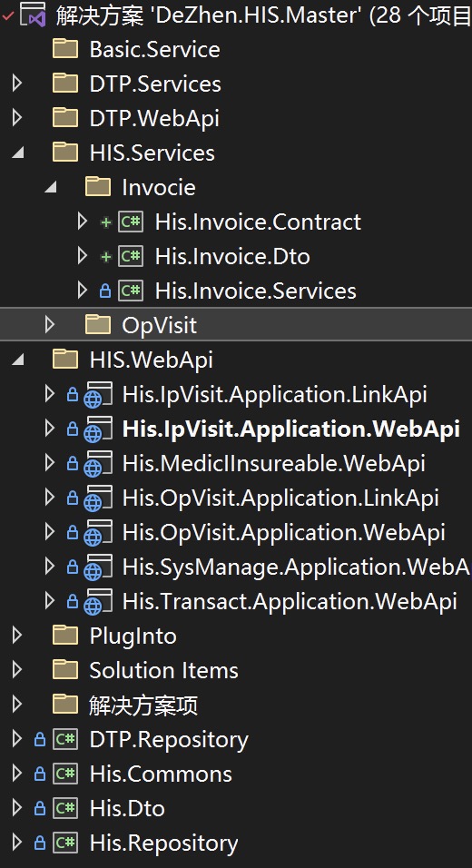The width and height of the screenshot is (472, 868).
Task: Click the lock icon beside DTP.Repository
Action: 39,740
